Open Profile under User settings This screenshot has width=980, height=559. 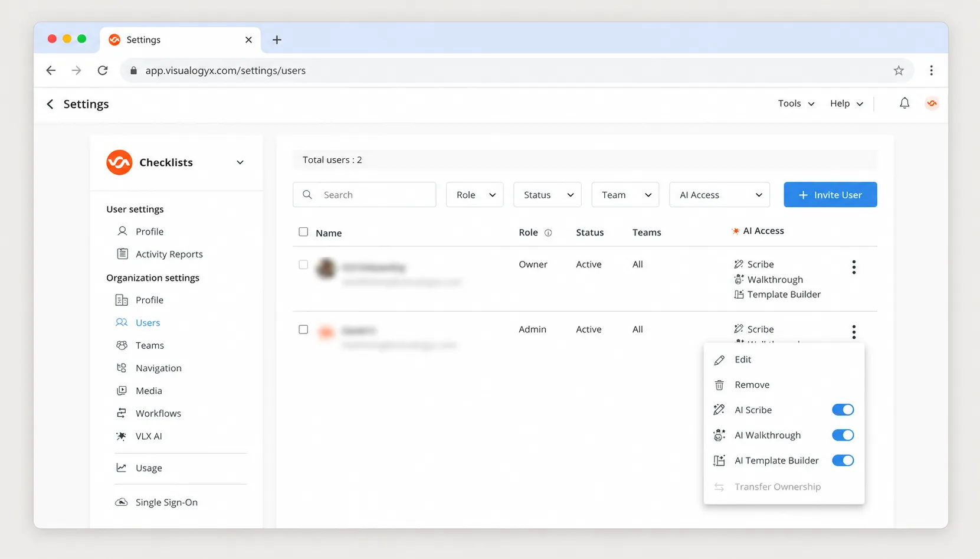click(x=149, y=231)
